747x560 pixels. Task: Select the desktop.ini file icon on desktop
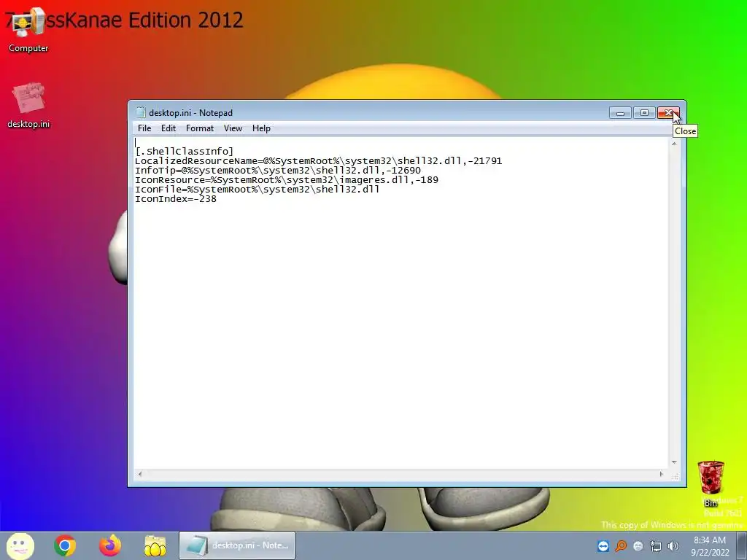[x=28, y=106]
